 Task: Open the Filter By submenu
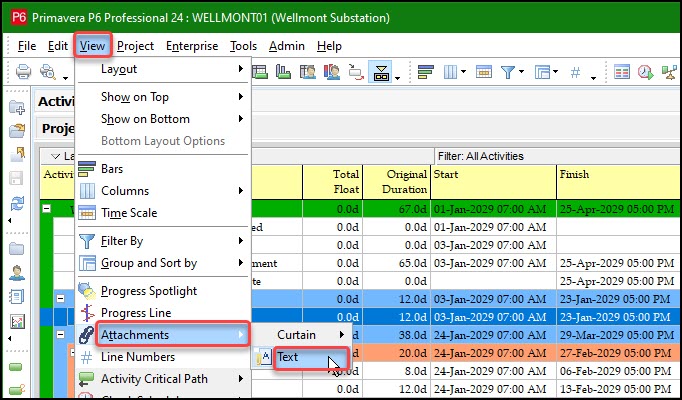click(163, 241)
